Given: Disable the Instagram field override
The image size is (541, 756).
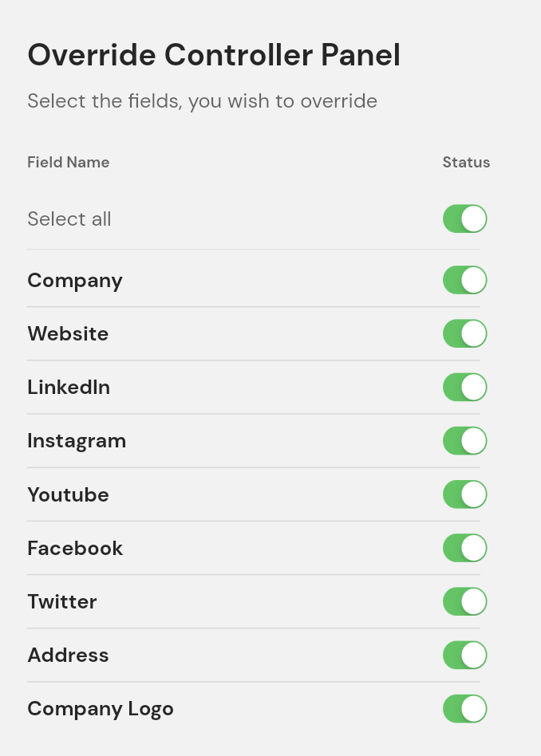Looking at the screenshot, I should tap(464, 440).
